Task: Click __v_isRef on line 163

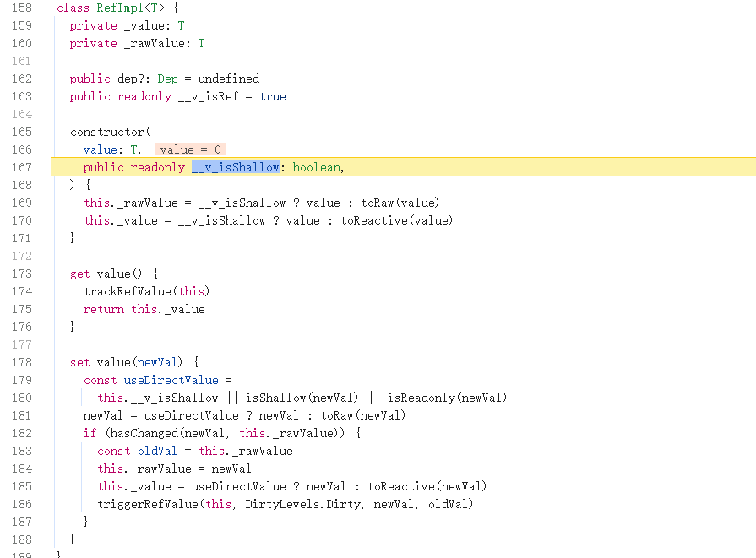Action: click(195, 96)
